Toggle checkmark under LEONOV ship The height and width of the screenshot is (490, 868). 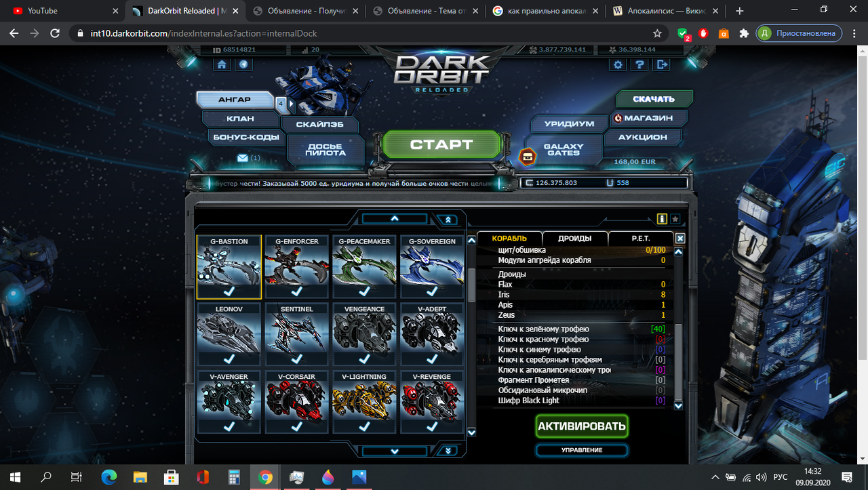click(229, 359)
